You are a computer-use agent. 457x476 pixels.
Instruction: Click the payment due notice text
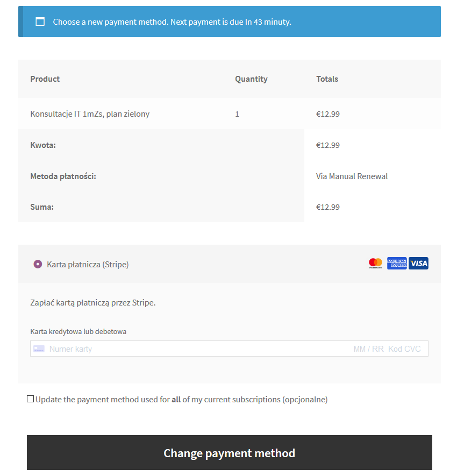tap(172, 22)
